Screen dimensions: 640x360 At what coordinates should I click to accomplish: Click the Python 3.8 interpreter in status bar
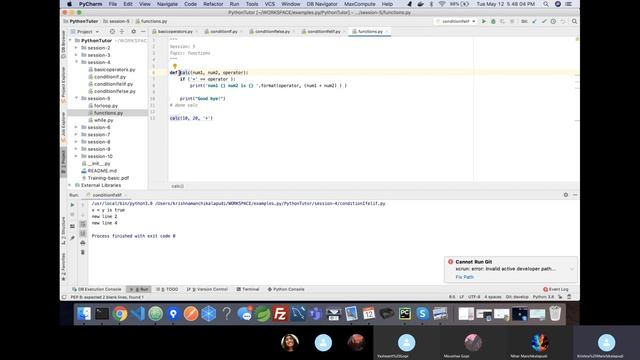click(543, 297)
